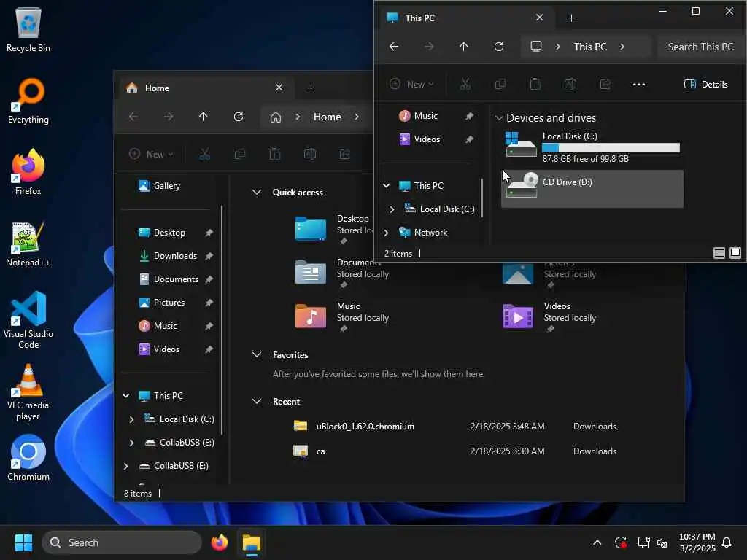Image resolution: width=747 pixels, height=560 pixels.
Task: Close the Home tab
Action: [x=279, y=87]
